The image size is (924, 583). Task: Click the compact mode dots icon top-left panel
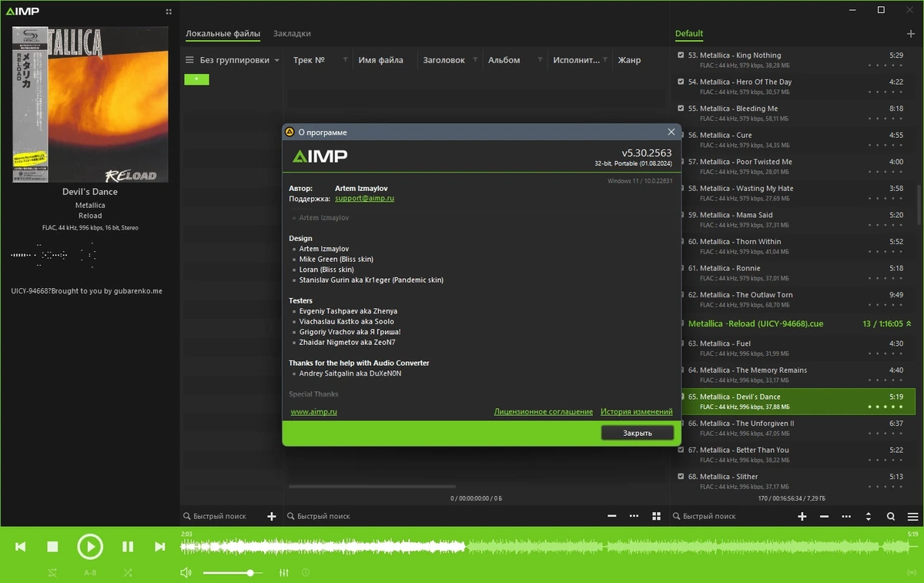(x=169, y=12)
